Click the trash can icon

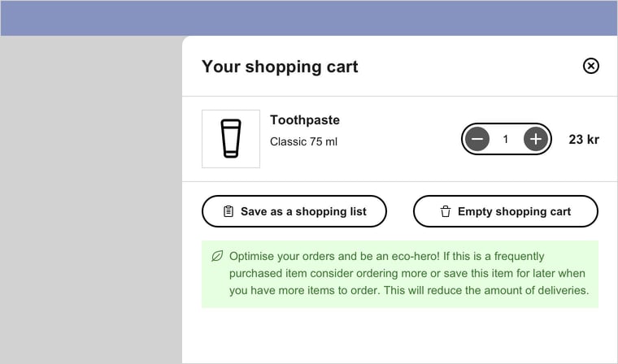[446, 211]
